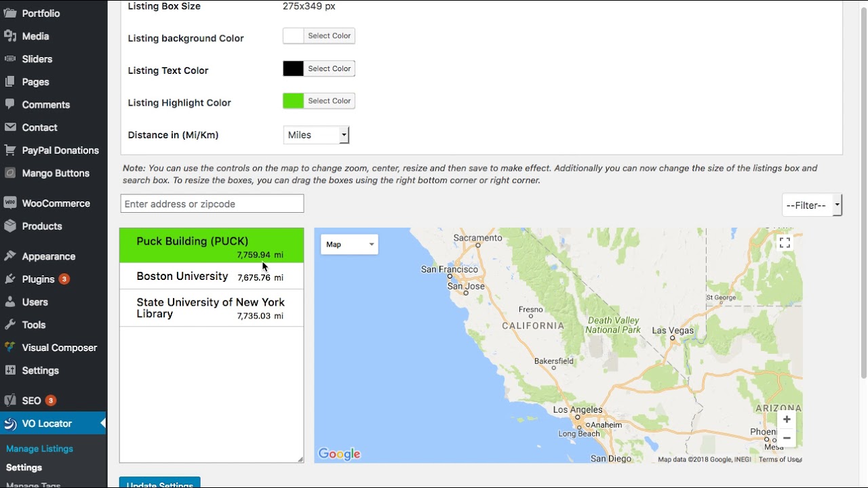Select the Boston University listing

coord(212,277)
